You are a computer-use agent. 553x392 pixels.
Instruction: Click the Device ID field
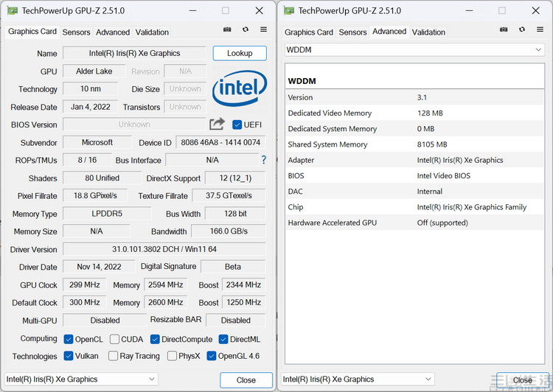tap(220, 142)
